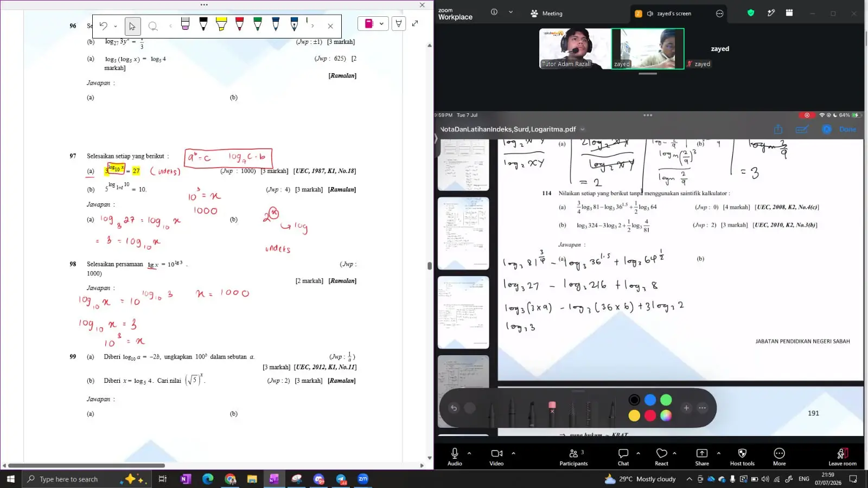Switch to the Meeting tab in Zoom
This screenshot has height=488, width=868.
[547, 14]
